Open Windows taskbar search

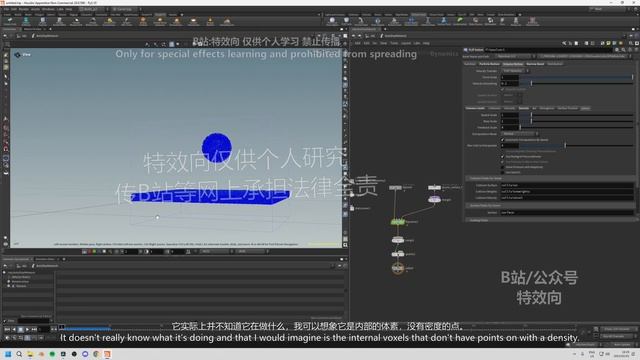19,354
